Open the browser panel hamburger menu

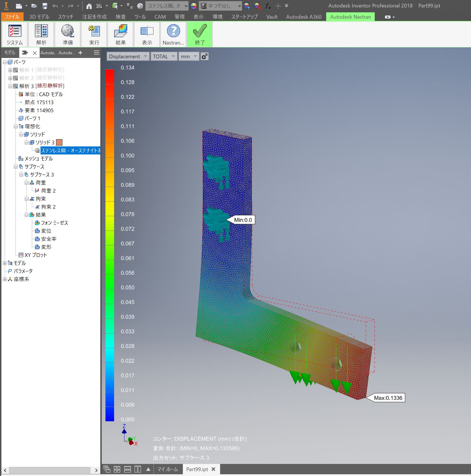click(x=97, y=53)
